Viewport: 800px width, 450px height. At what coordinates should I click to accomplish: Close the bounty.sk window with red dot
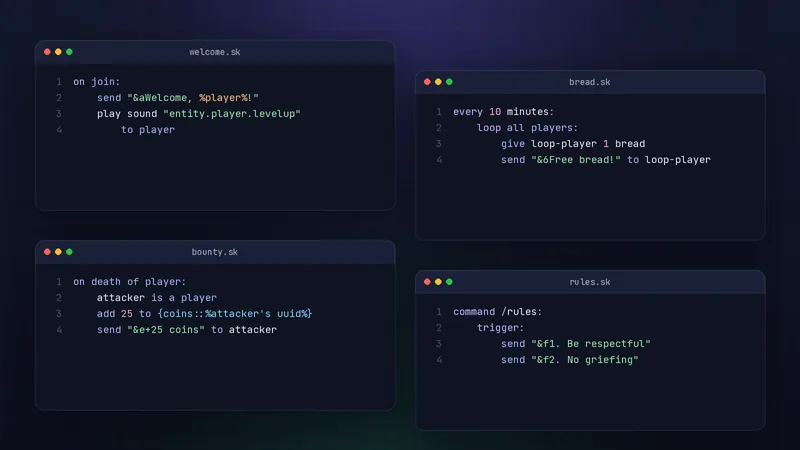point(47,252)
